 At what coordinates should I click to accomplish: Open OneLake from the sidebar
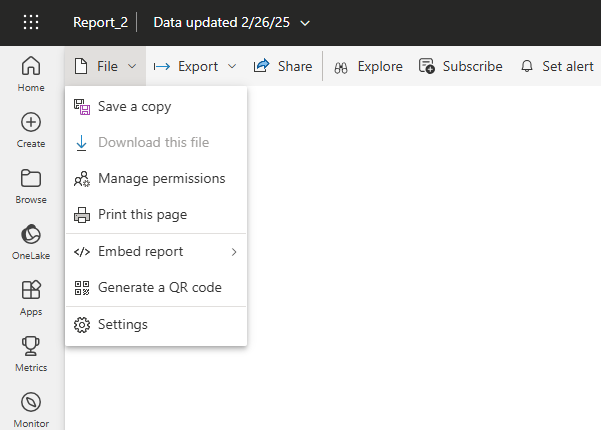tap(31, 241)
